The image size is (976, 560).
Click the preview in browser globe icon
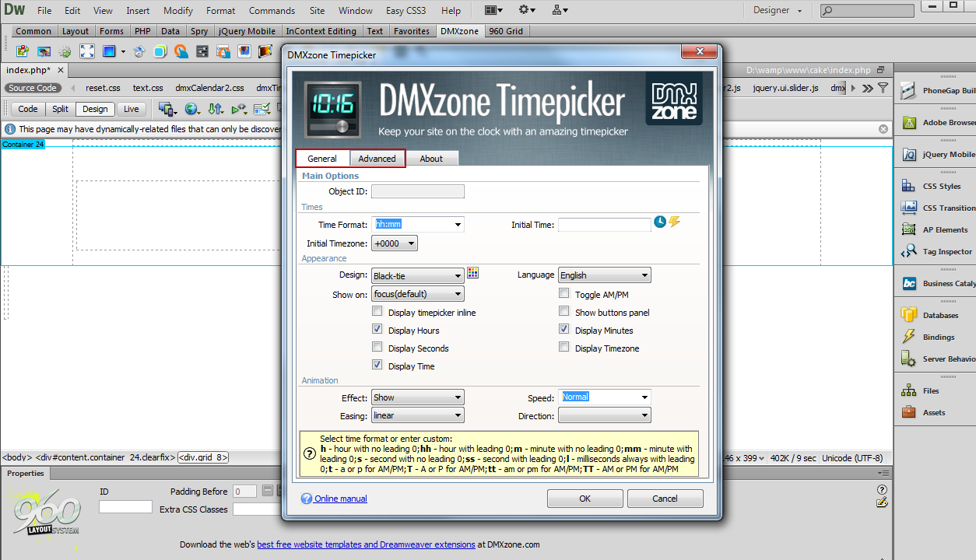tap(191, 109)
